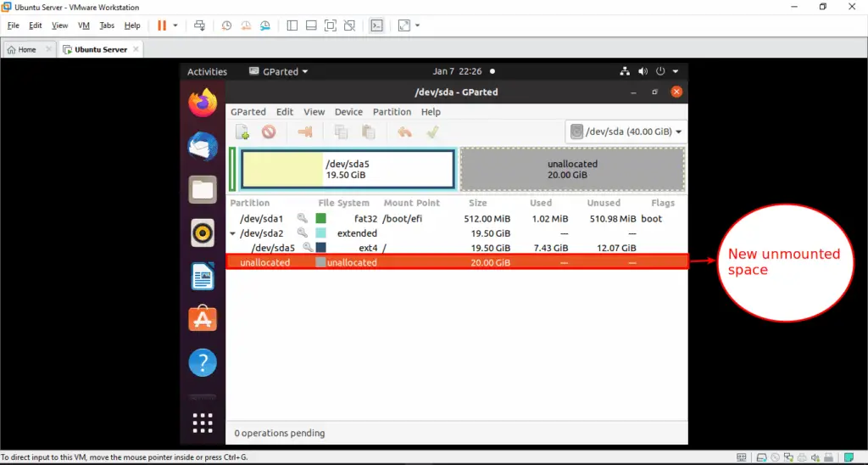
Task: Open the VMware VM menu
Action: (84, 25)
